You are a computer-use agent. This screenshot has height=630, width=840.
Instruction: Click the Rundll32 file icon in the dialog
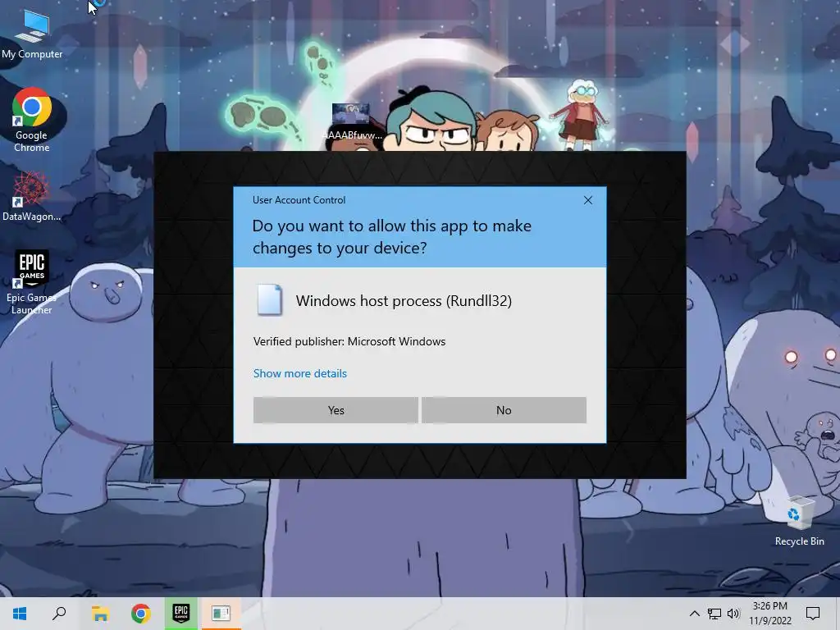[269, 299]
